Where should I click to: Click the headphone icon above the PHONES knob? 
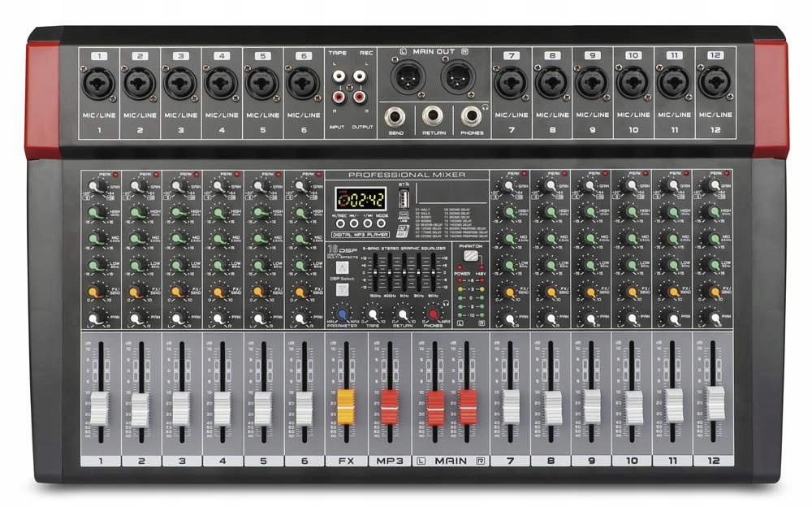point(446,303)
